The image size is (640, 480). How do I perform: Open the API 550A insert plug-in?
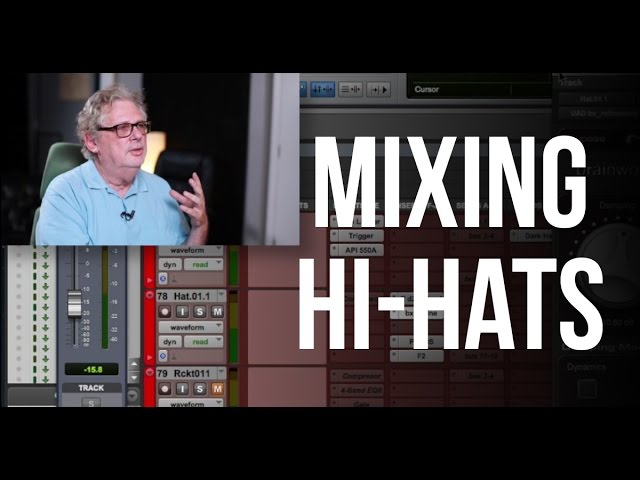[357, 250]
